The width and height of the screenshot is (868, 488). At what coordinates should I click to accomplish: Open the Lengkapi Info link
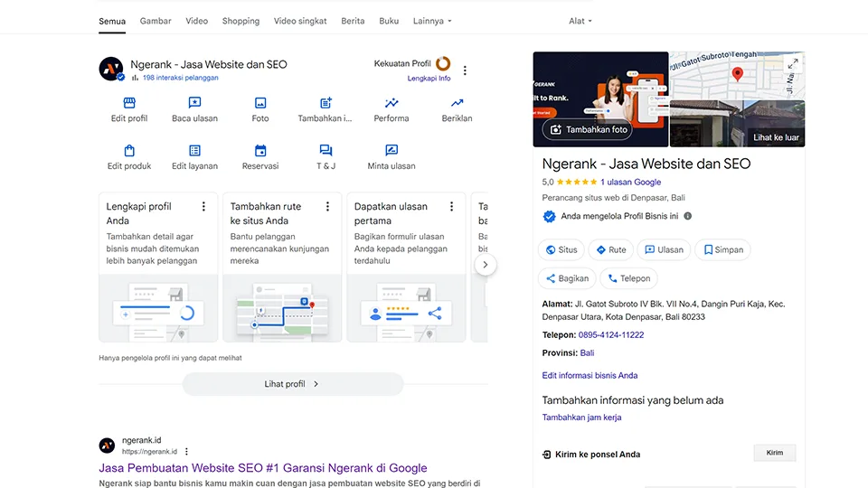[x=429, y=79]
